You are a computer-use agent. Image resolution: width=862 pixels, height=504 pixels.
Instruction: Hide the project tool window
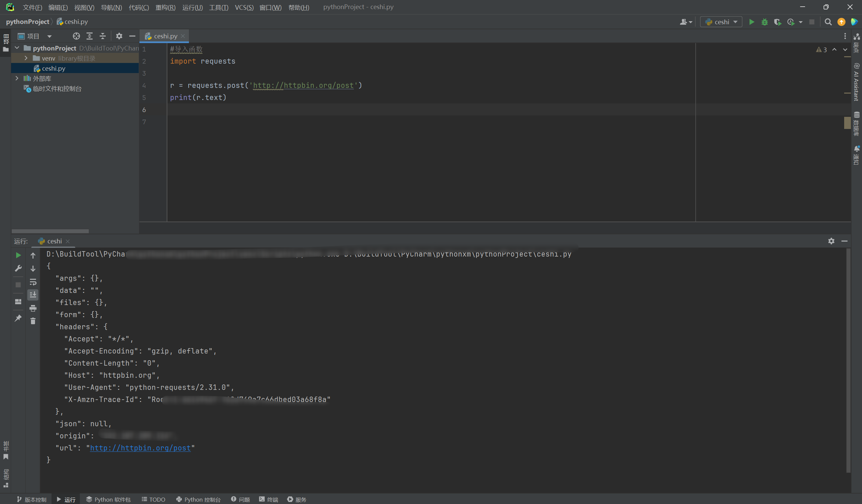tap(132, 36)
